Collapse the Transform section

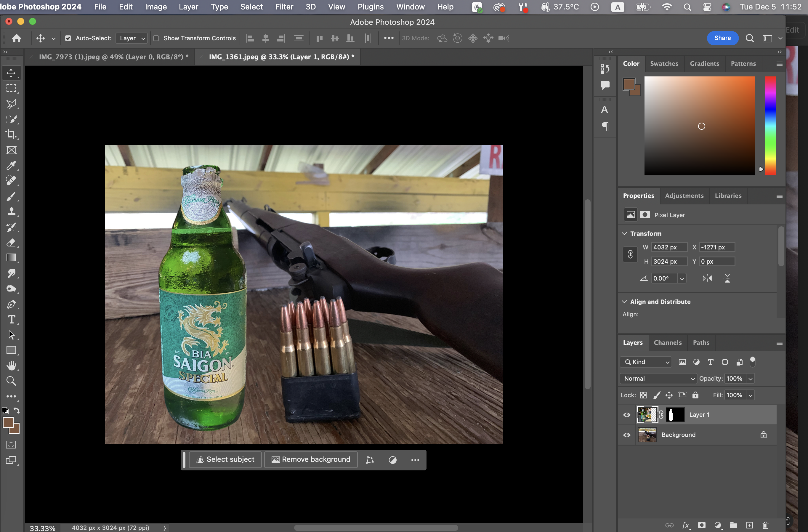(x=624, y=234)
